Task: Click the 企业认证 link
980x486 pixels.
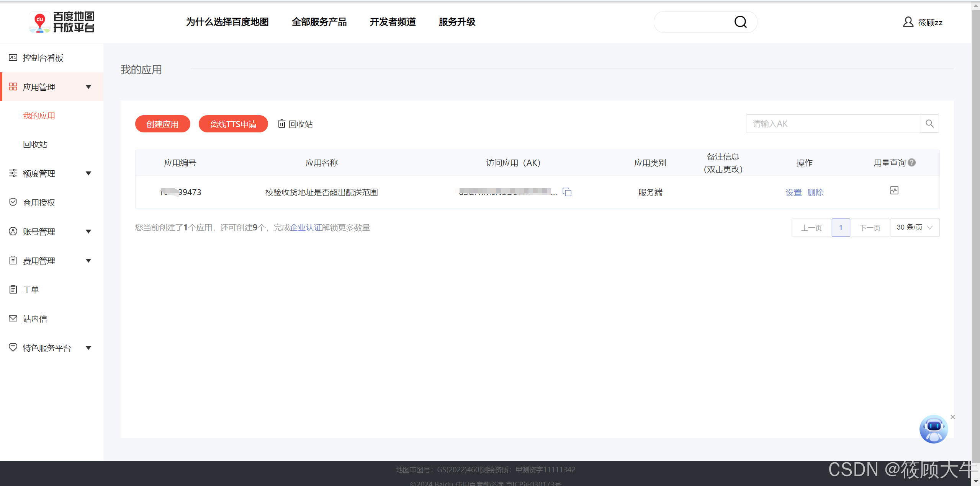Action: tap(306, 228)
